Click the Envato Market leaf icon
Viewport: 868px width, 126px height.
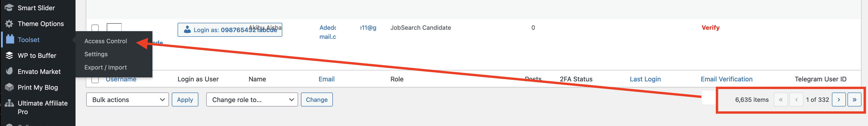click(x=9, y=71)
